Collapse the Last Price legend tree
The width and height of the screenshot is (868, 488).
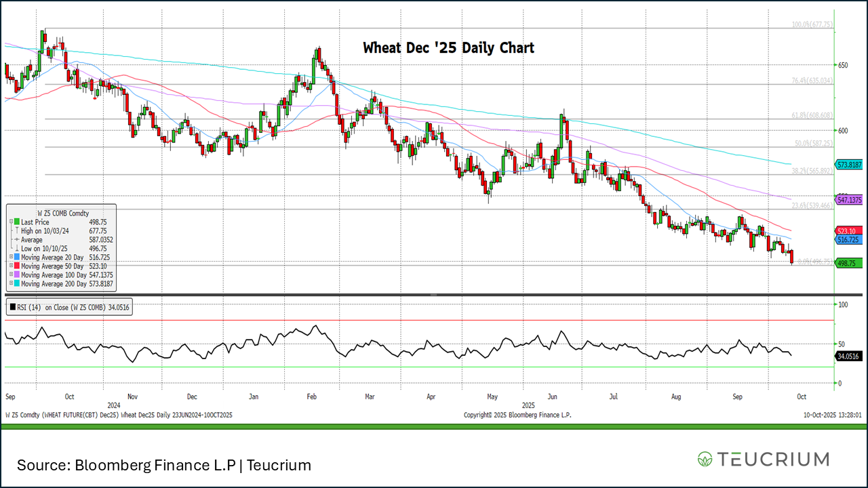tap(10, 222)
